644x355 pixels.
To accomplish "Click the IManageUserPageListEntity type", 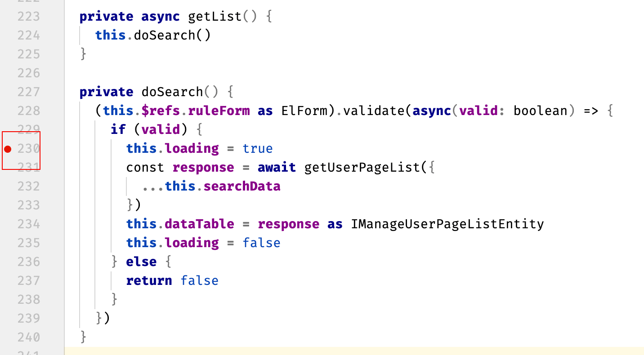I will (447, 224).
